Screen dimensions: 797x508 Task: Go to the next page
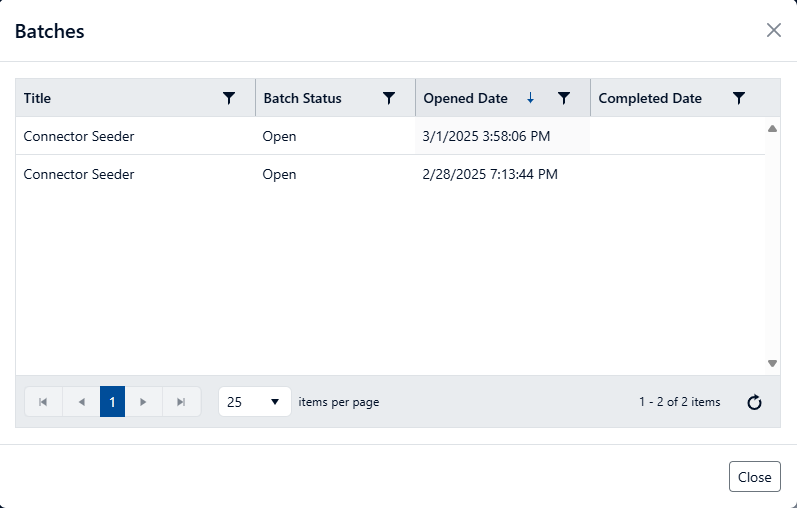[x=144, y=402]
